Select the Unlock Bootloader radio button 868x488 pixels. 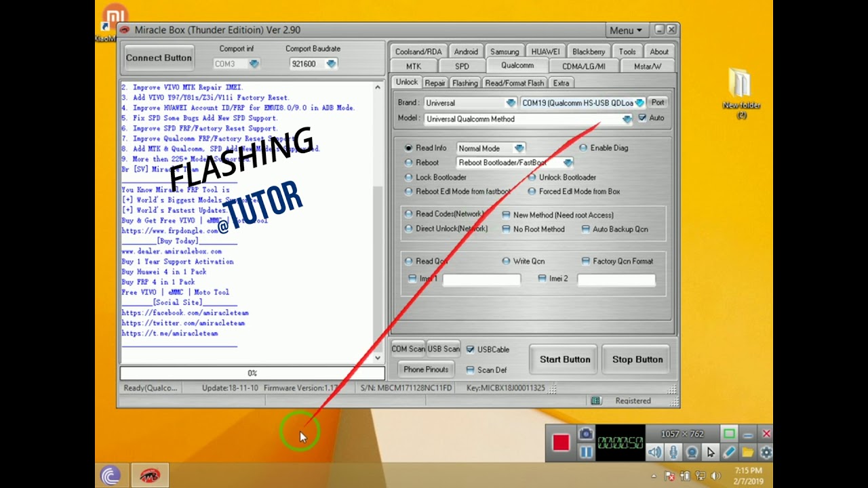point(532,177)
